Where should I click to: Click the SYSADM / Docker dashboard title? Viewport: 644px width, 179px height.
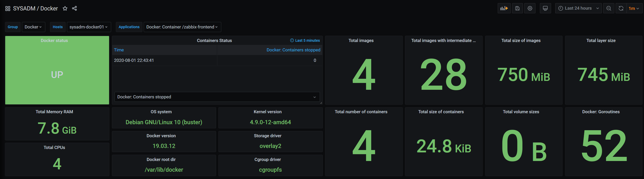pos(35,9)
